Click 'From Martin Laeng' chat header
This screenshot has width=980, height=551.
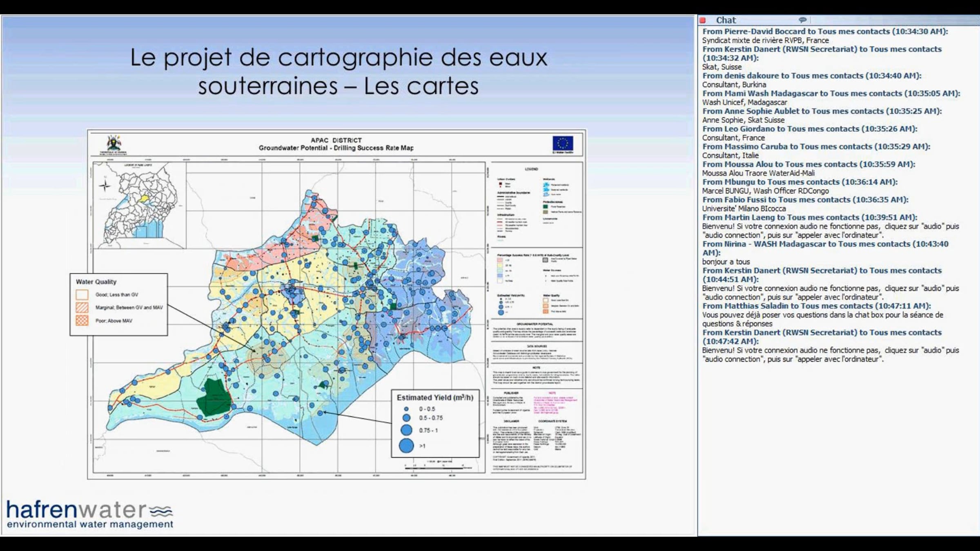click(x=810, y=218)
